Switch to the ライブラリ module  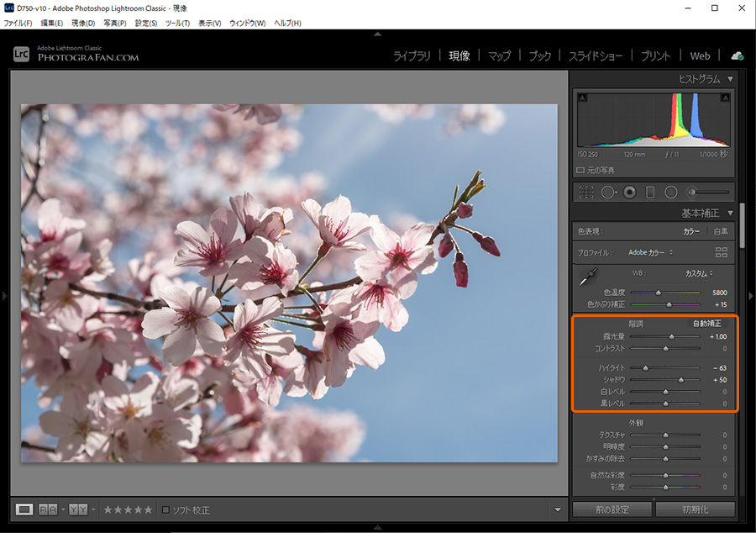(x=412, y=56)
